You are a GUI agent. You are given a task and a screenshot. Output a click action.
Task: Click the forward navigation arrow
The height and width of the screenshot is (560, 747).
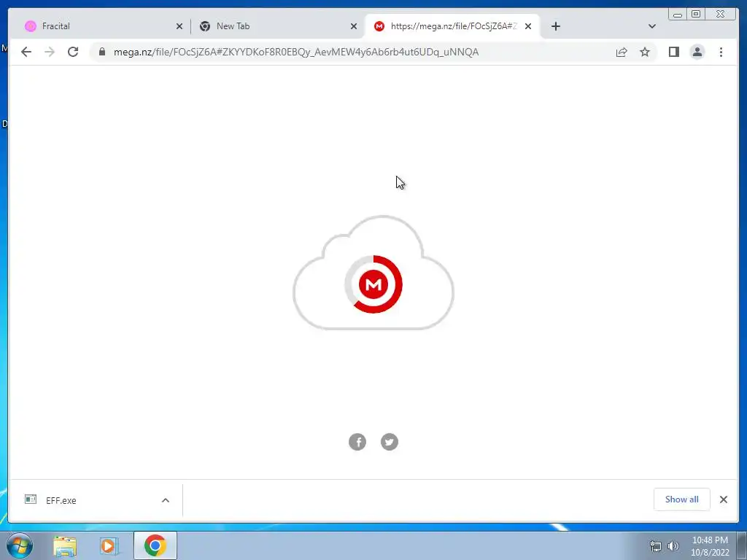pos(50,52)
